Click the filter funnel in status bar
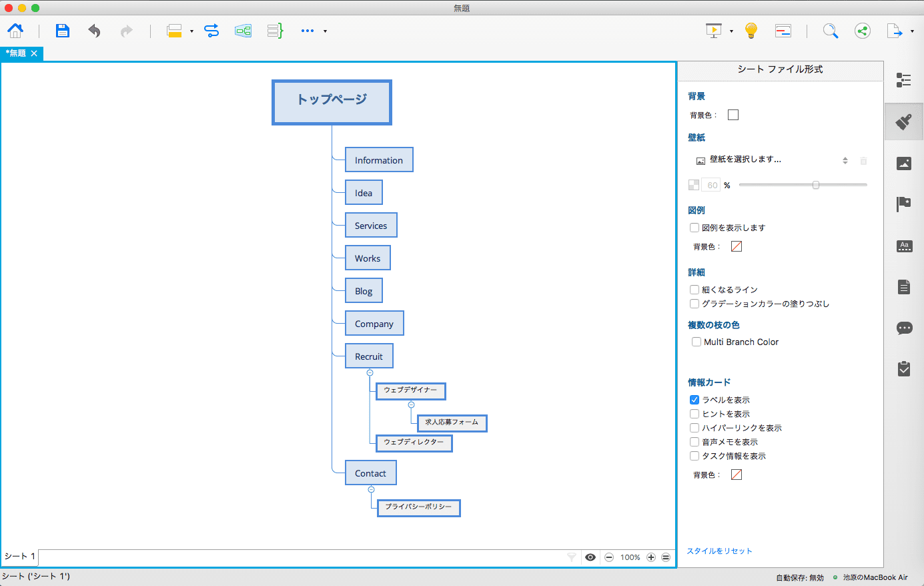 coord(571,557)
